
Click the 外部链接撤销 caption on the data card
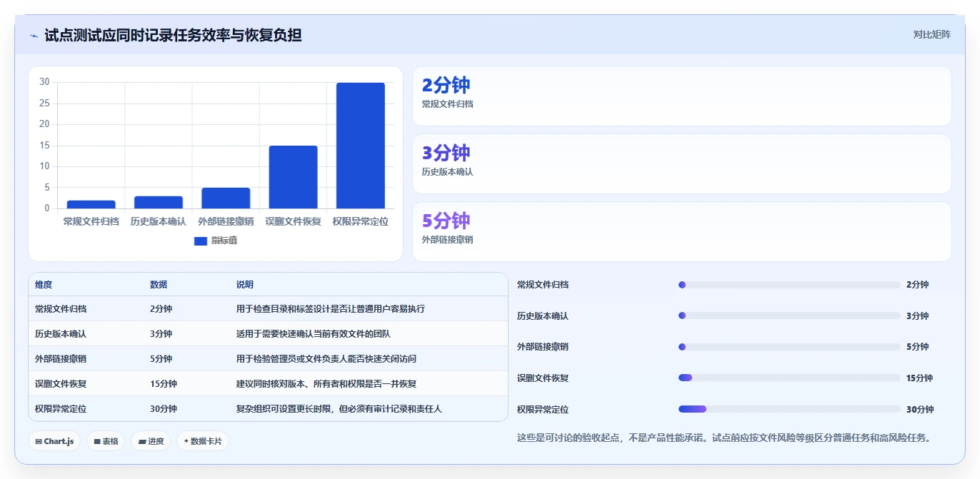pos(447,240)
